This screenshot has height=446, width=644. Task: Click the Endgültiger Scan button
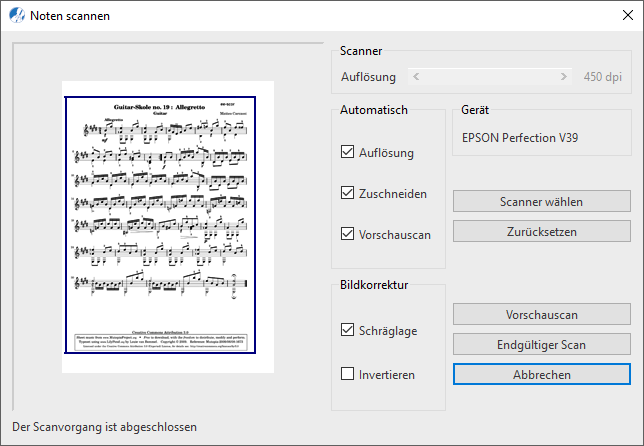[x=541, y=345]
